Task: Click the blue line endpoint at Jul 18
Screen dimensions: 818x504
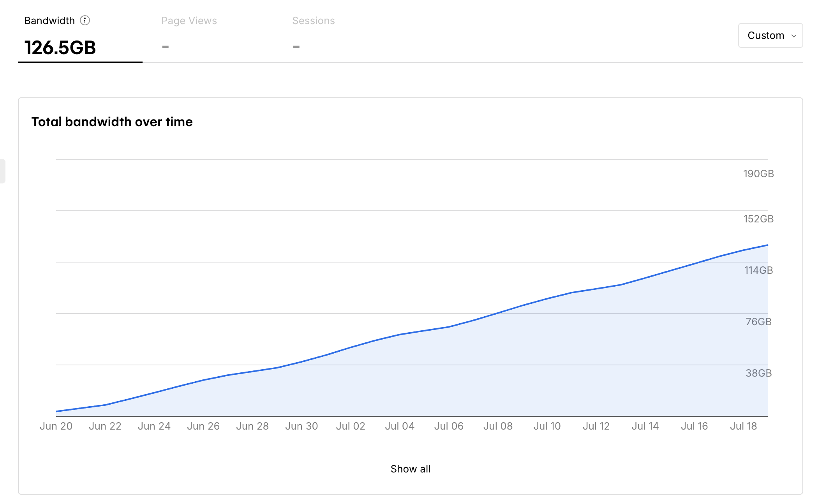Action: [767, 245]
